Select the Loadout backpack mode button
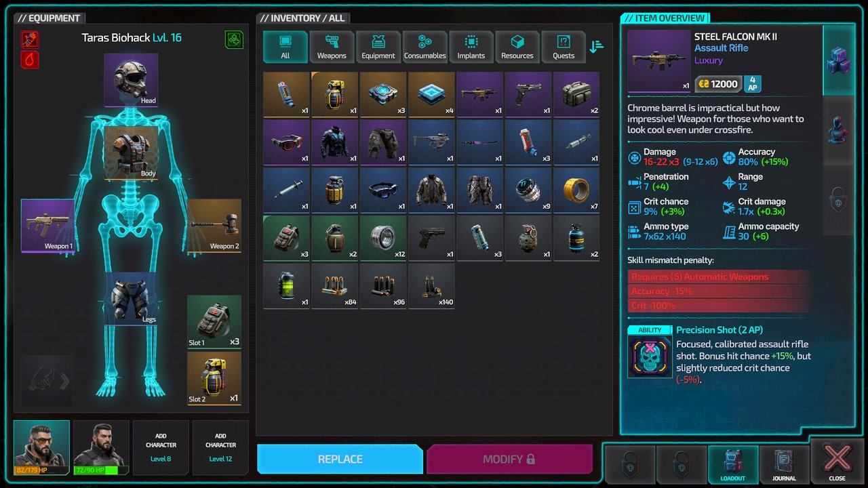This screenshot has height=488, width=868. [732, 464]
